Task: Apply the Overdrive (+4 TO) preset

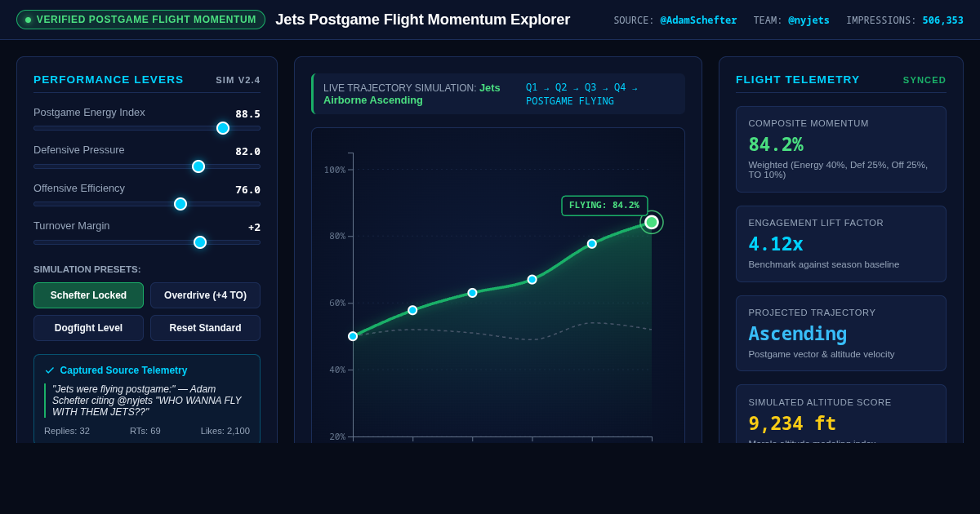Action: pos(205,295)
